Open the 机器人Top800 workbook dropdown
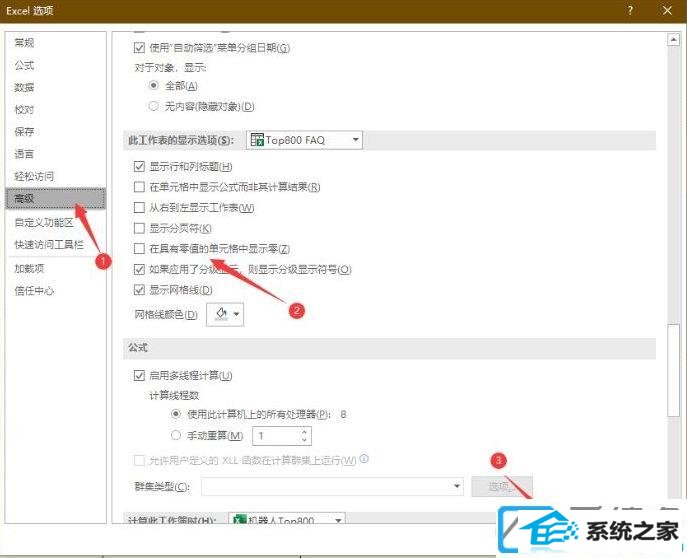687x558 pixels. click(287, 520)
